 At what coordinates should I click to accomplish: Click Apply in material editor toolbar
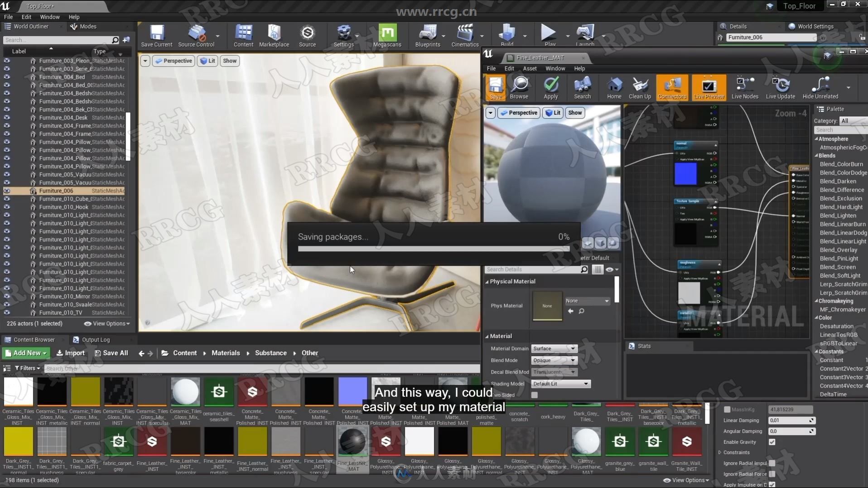[x=550, y=87]
